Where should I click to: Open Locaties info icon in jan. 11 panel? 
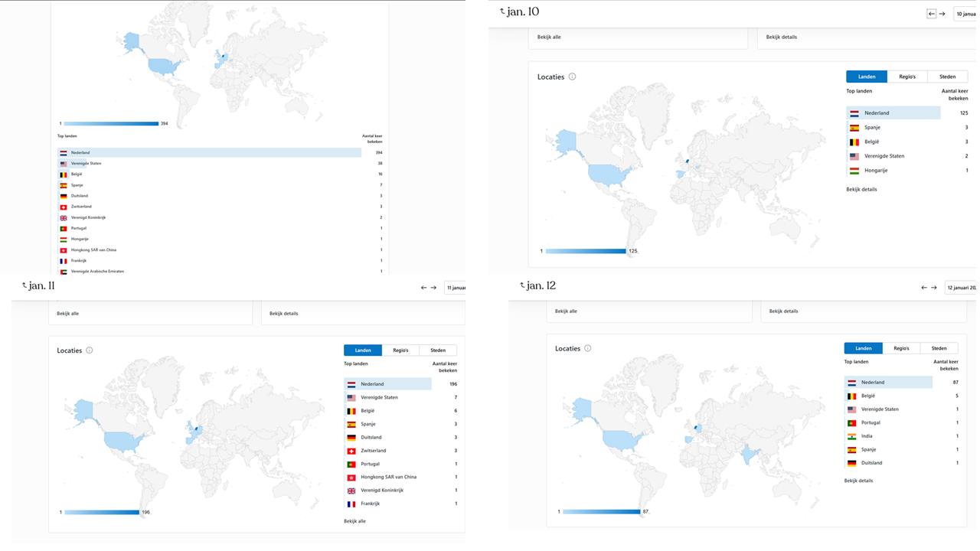coord(90,350)
